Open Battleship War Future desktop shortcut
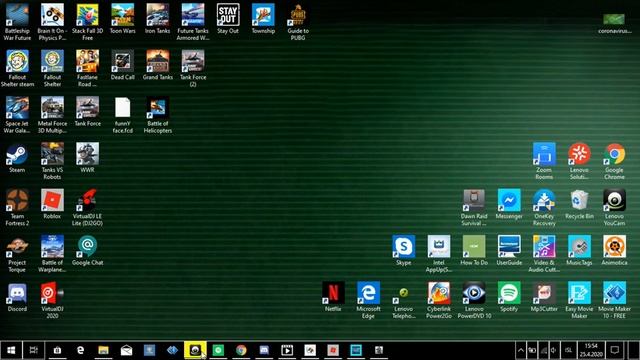The image size is (640, 360). (17, 22)
